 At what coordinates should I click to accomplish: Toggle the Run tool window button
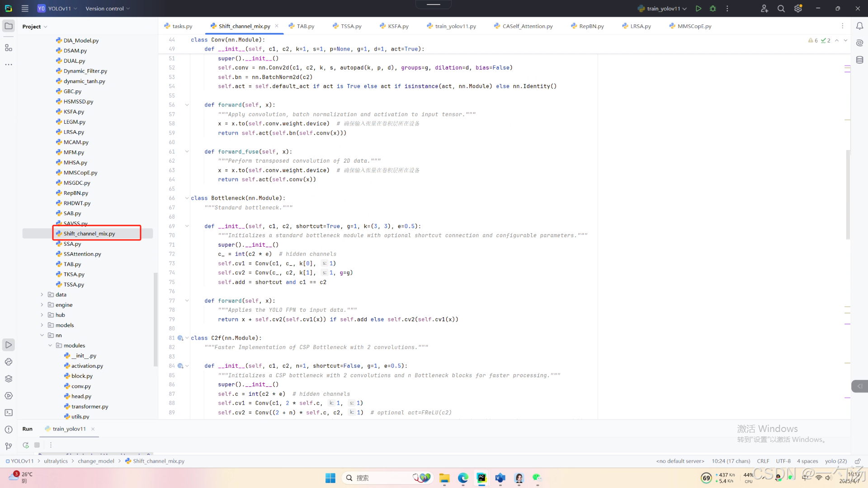click(x=9, y=345)
